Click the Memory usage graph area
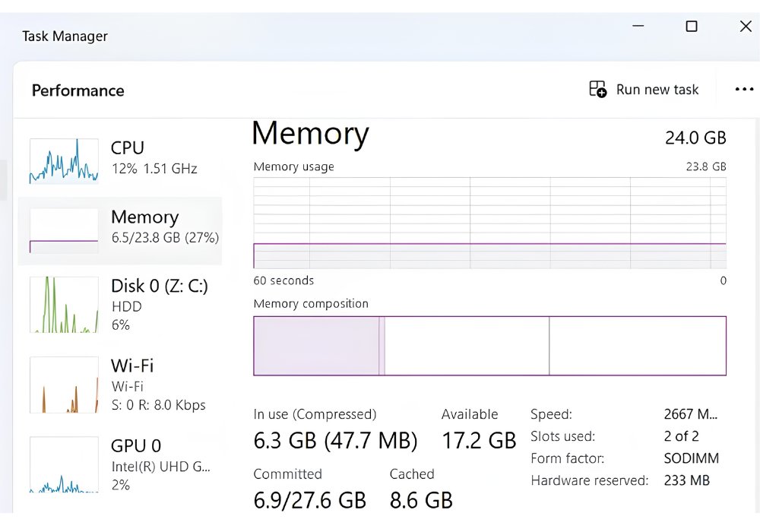 pos(489,223)
